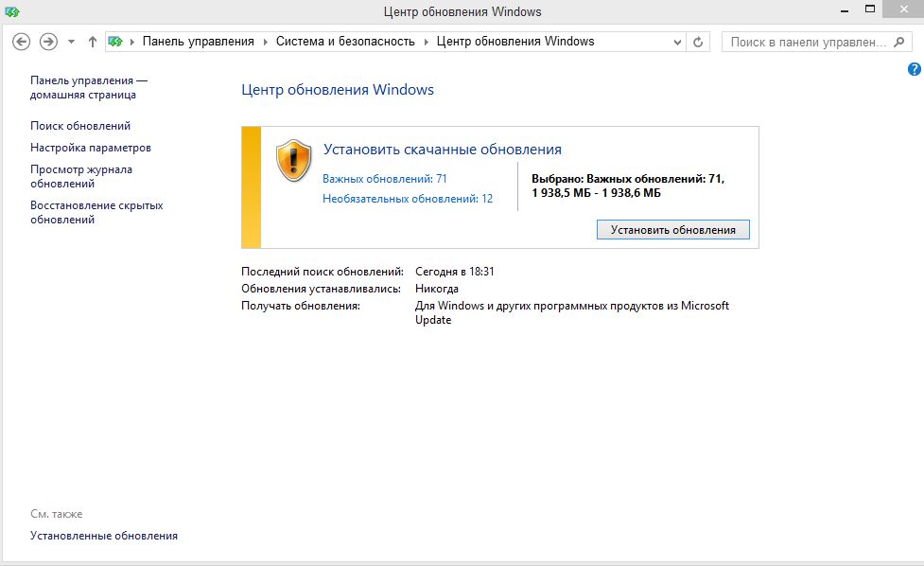Go forward with the right arrow button

point(48,42)
